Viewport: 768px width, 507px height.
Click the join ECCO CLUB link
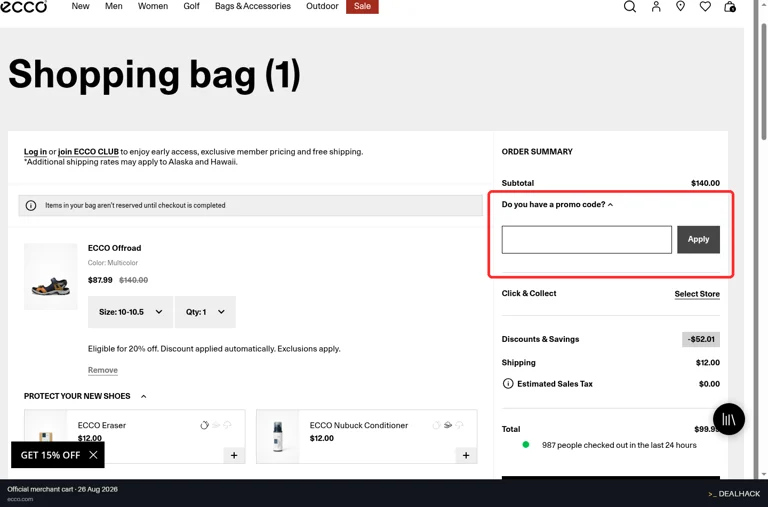(88, 152)
